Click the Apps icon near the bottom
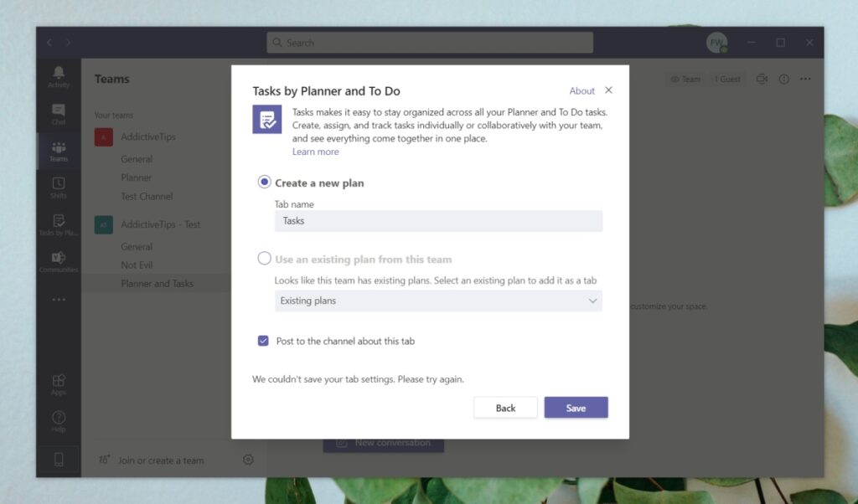 click(58, 381)
